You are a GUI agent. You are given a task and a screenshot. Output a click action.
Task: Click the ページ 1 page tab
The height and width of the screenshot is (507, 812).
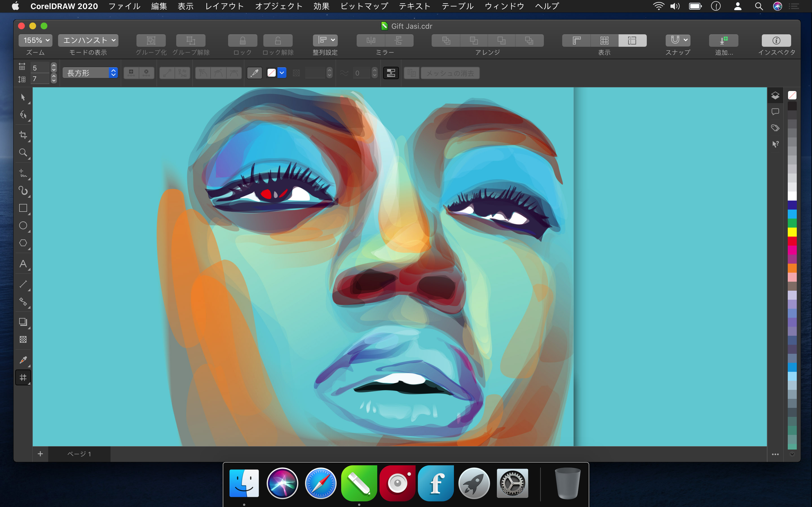coord(79,454)
